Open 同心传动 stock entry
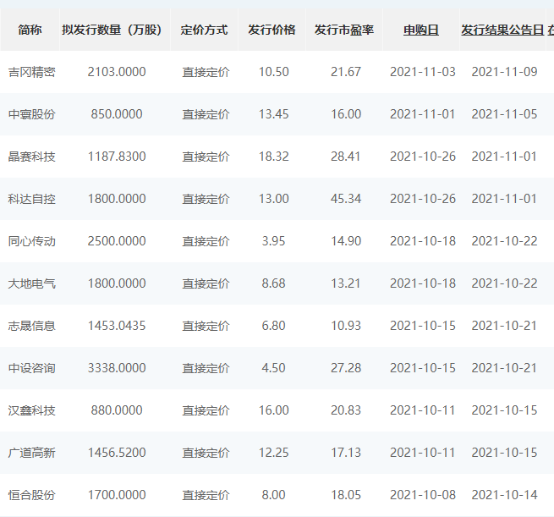Image resolution: width=554 pixels, height=517 pixels. click(x=32, y=241)
